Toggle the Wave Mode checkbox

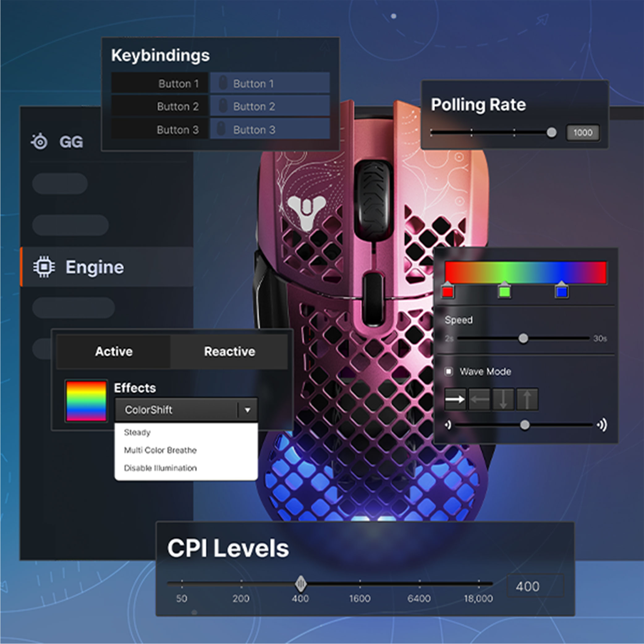point(449,371)
